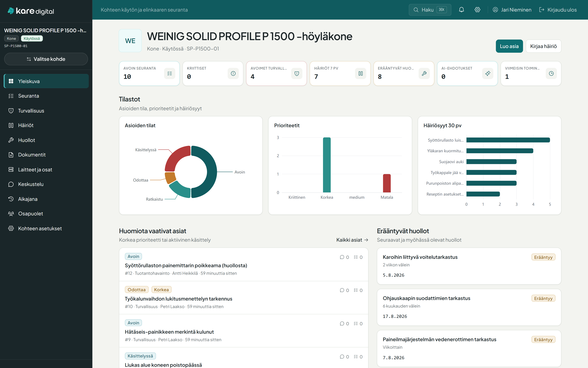Viewport: 588px width, 368px height.
Task: Click the Matala bar in Prioriteetit chart
Action: click(387, 183)
